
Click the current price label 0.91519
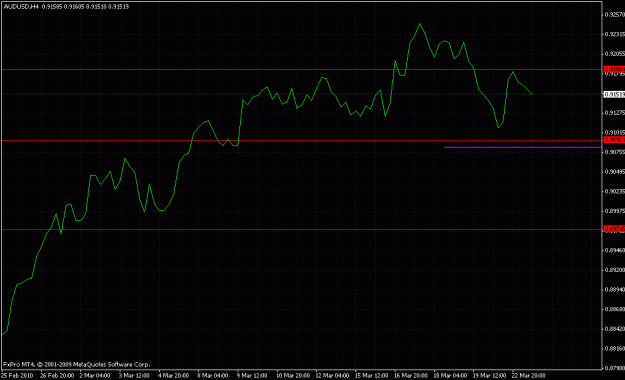pos(614,95)
